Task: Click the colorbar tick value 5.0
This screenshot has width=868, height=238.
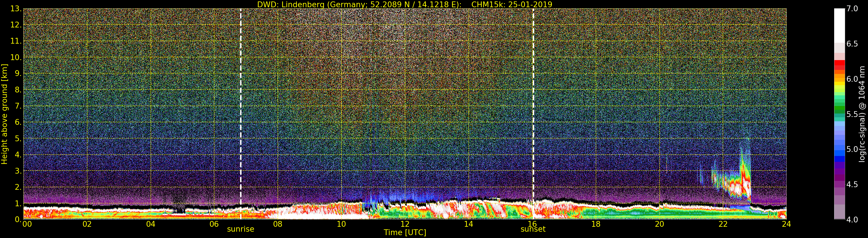Action: point(852,149)
